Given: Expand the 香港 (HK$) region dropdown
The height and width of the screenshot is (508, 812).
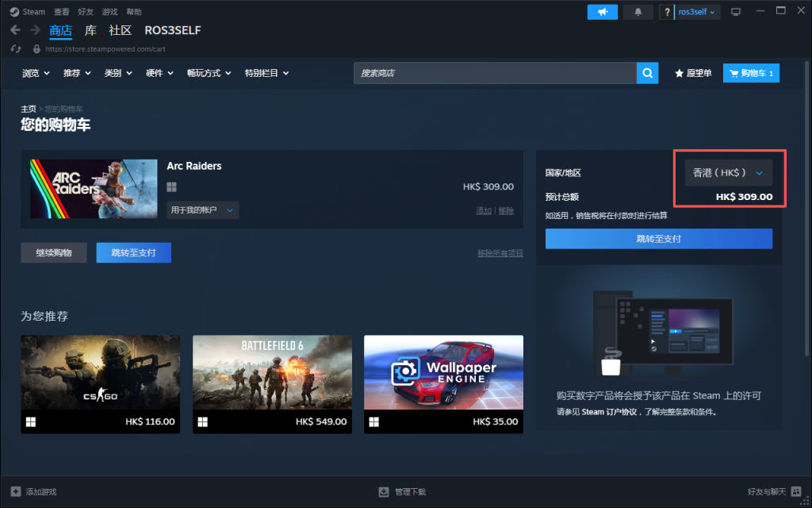Looking at the screenshot, I should [728, 172].
